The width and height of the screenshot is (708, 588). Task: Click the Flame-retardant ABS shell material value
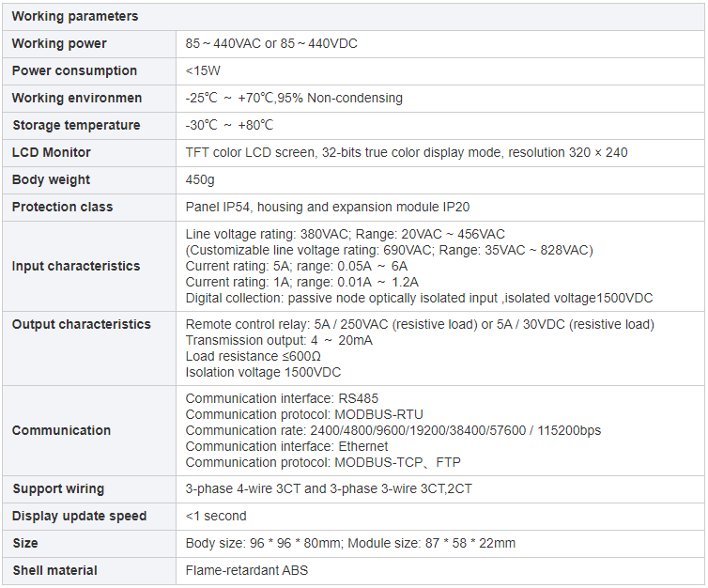[247, 570]
